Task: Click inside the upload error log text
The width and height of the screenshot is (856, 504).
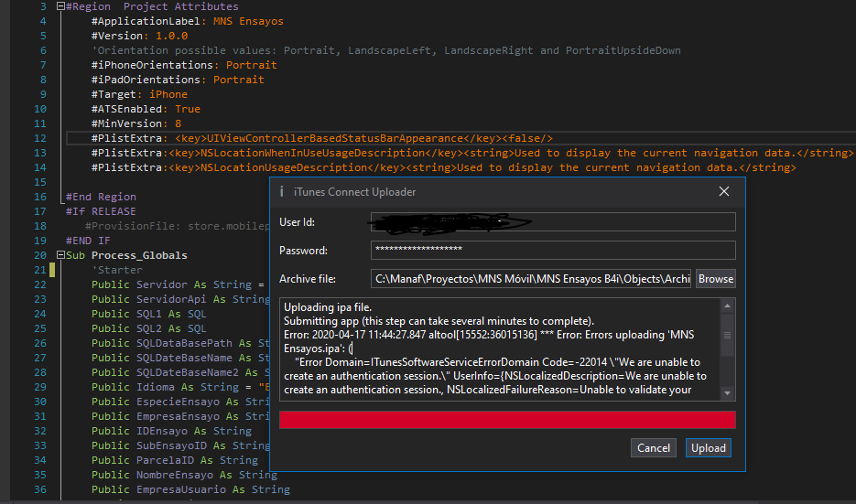Action: [x=499, y=349]
